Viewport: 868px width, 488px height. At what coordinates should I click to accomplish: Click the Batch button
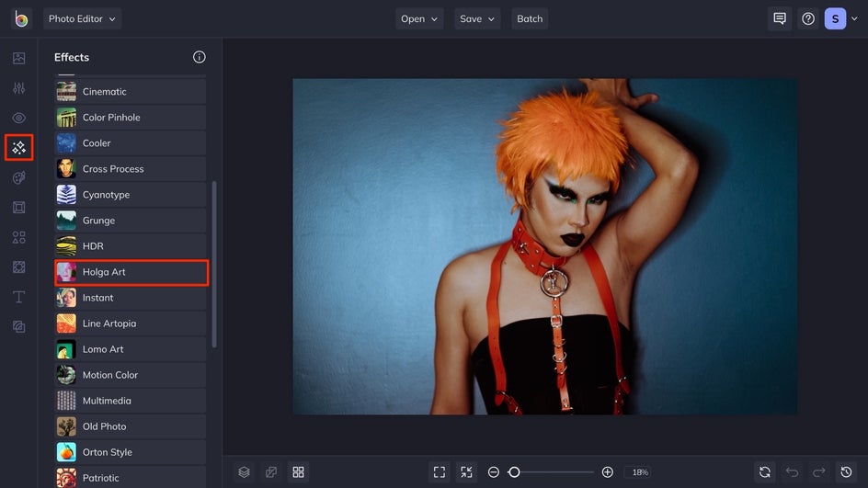[x=530, y=18]
